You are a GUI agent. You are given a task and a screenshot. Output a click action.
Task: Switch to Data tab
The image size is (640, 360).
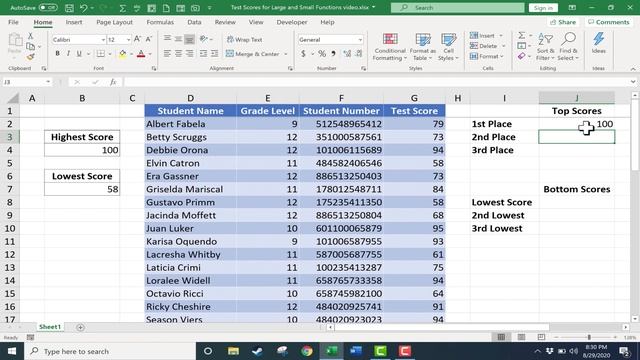pos(194,22)
